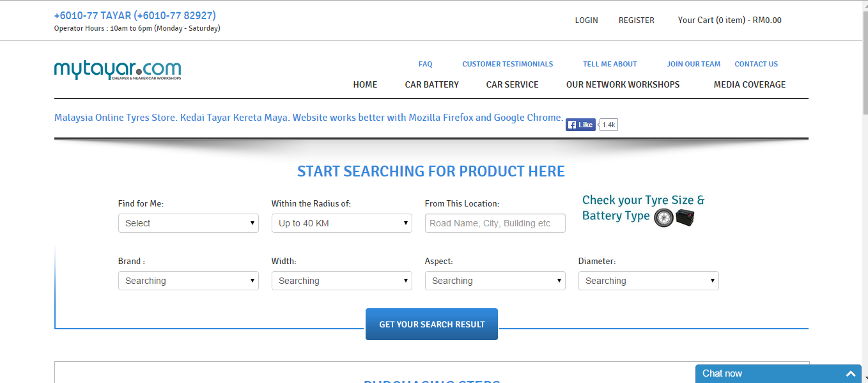Open the Within the Radius dropdown
The width and height of the screenshot is (868, 383).
point(342,223)
